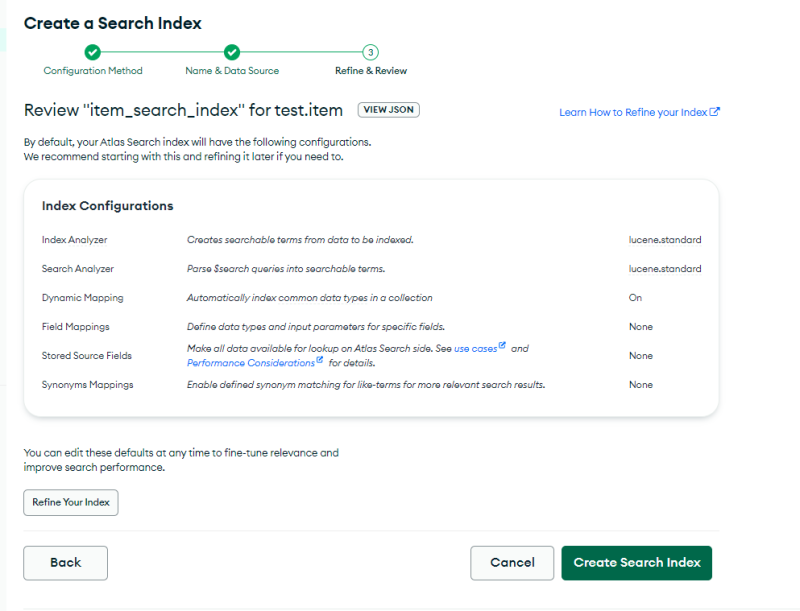Open the VIEW JSON button
This screenshot has height=611, width=800.
(x=389, y=110)
